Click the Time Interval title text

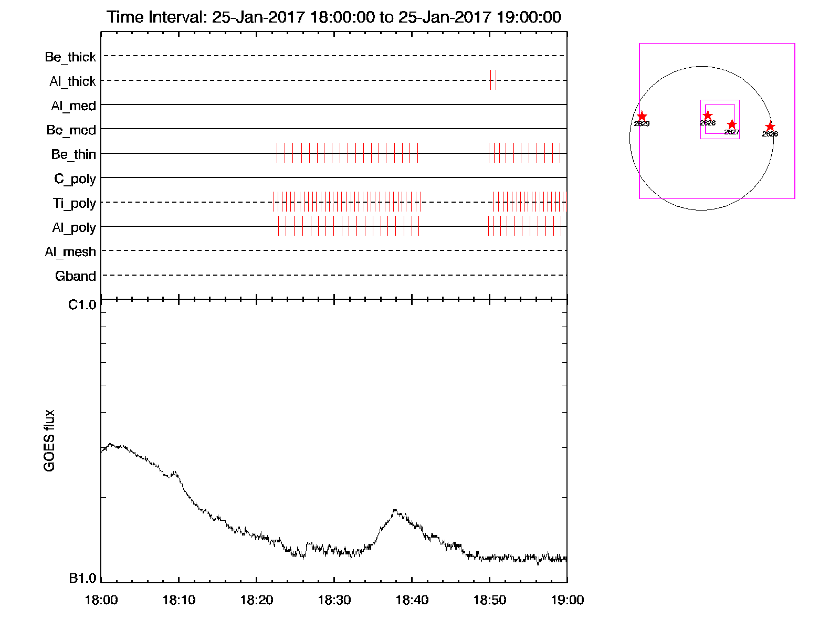coord(334,17)
